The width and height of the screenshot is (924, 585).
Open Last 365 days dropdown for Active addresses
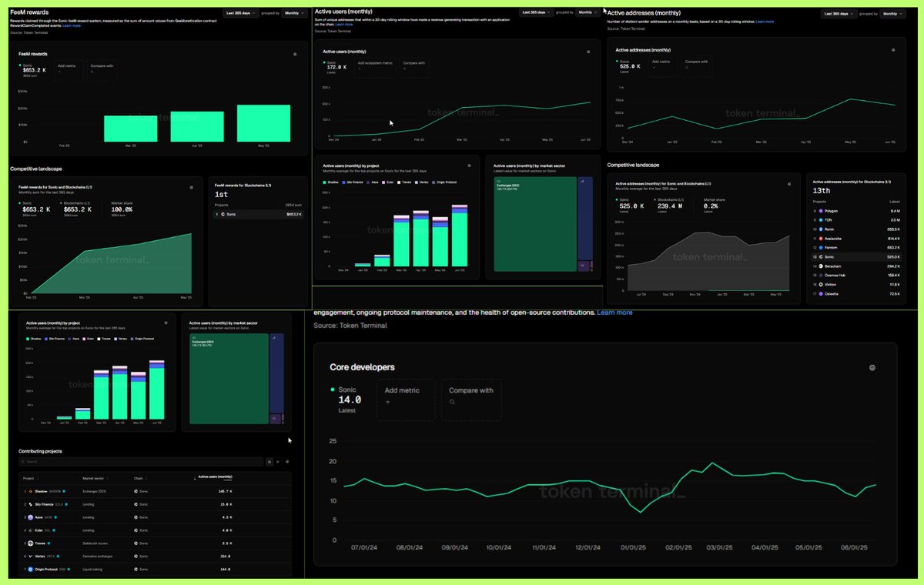click(x=840, y=13)
